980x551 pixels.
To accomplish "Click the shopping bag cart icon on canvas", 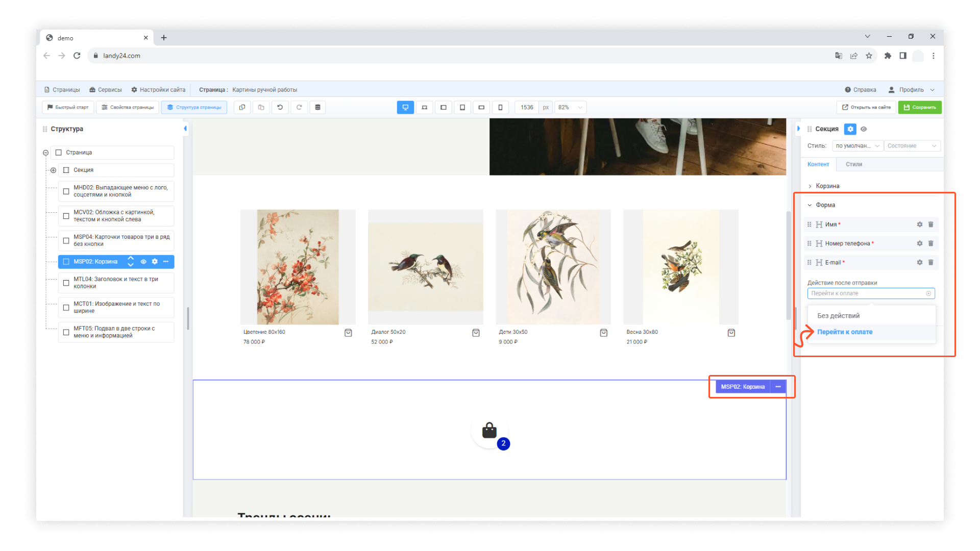I will pos(489,431).
